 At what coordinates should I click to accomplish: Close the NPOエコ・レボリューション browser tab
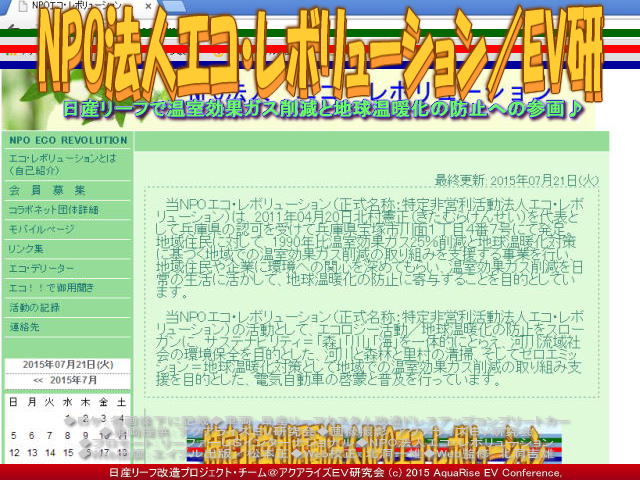(x=149, y=6)
